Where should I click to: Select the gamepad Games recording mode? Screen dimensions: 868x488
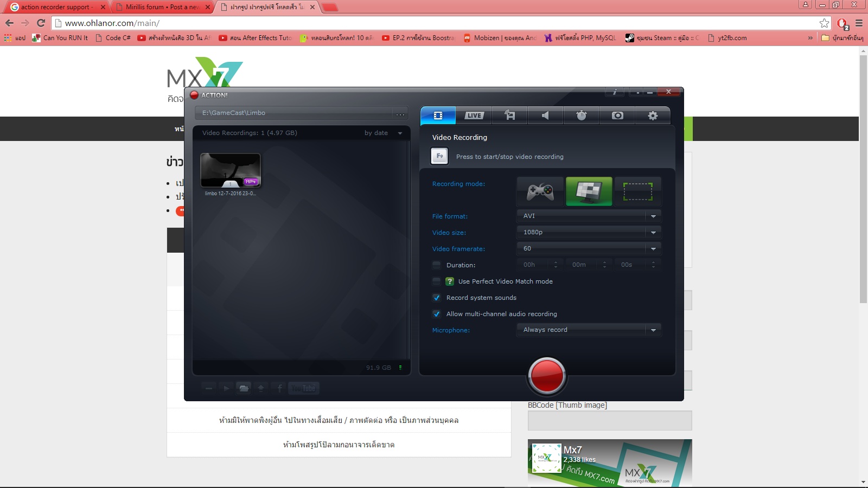pos(540,191)
